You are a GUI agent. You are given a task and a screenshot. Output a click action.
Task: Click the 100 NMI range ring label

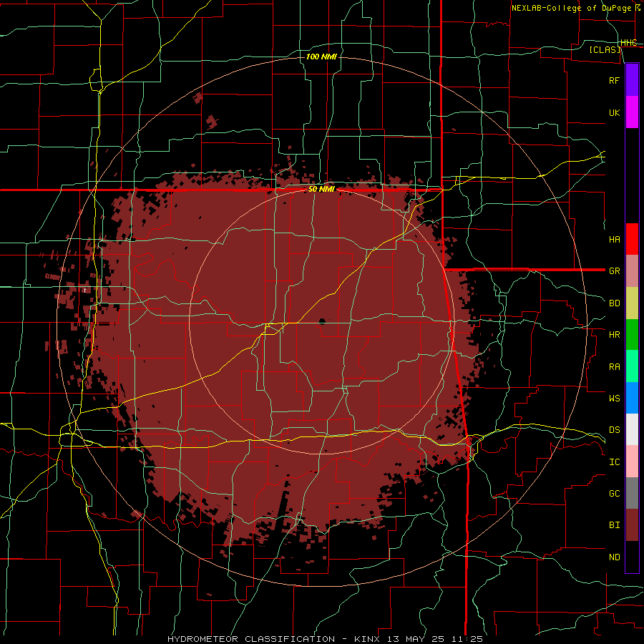click(x=321, y=57)
